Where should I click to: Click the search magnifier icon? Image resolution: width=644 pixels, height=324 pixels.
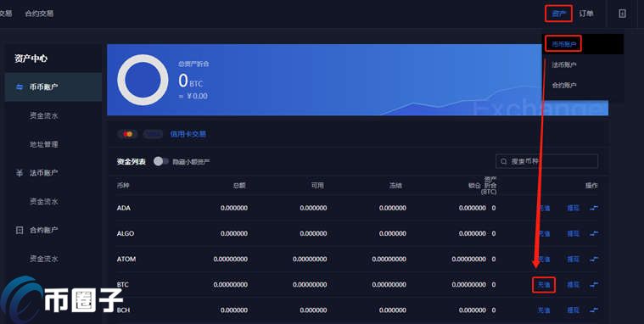tap(503, 161)
